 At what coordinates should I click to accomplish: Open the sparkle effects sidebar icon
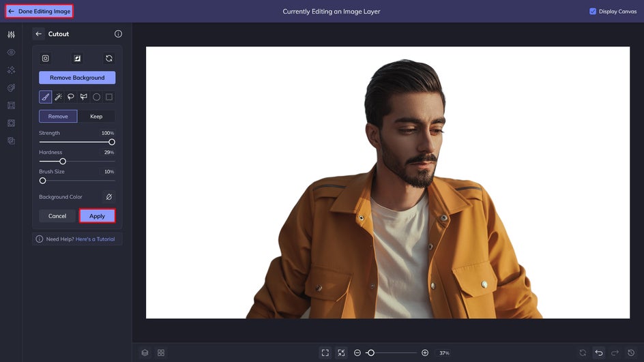pyautogui.click(x=11, y=70)
